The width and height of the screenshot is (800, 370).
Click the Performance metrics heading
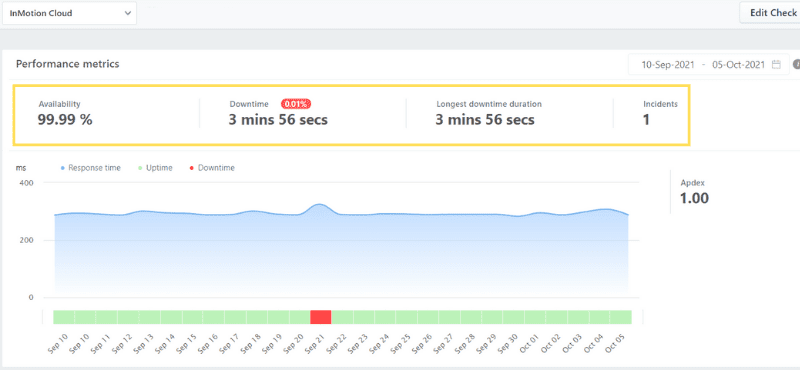(x=68, y=64)
